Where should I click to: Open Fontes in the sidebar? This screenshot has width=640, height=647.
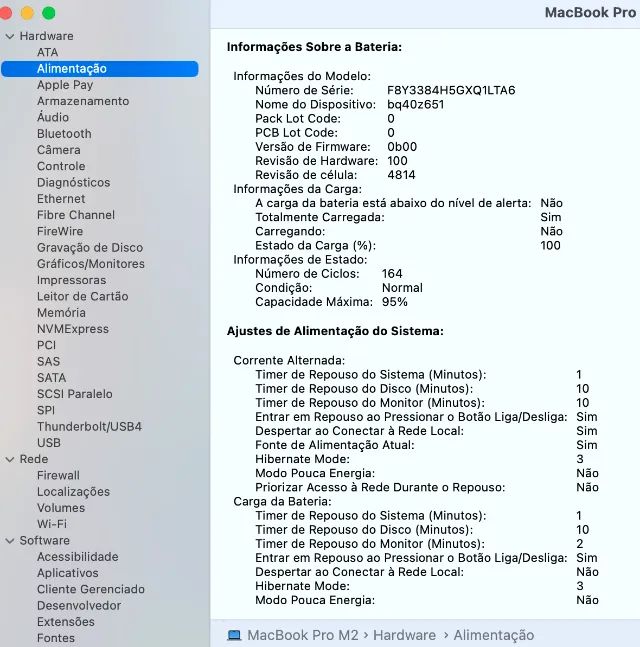[56, 638]
